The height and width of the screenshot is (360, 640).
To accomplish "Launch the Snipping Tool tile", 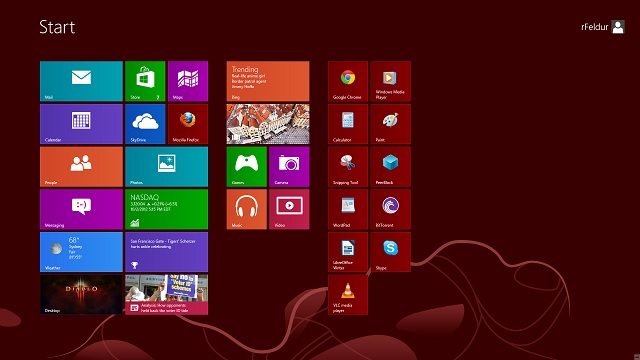I will (348, 167).
